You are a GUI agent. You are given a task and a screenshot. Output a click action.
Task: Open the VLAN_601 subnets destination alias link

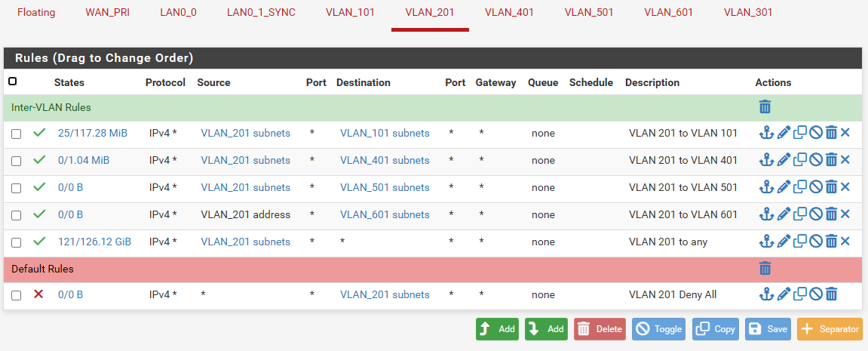pos(385,215)
